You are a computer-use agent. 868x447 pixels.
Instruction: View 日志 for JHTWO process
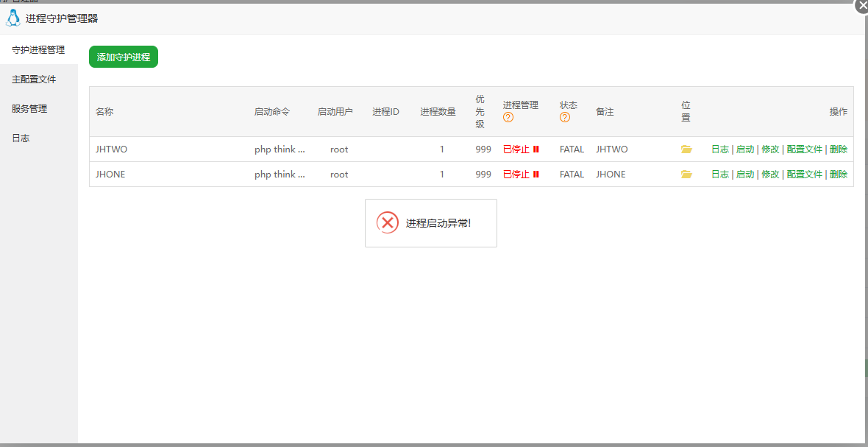[x=719, y=149]
